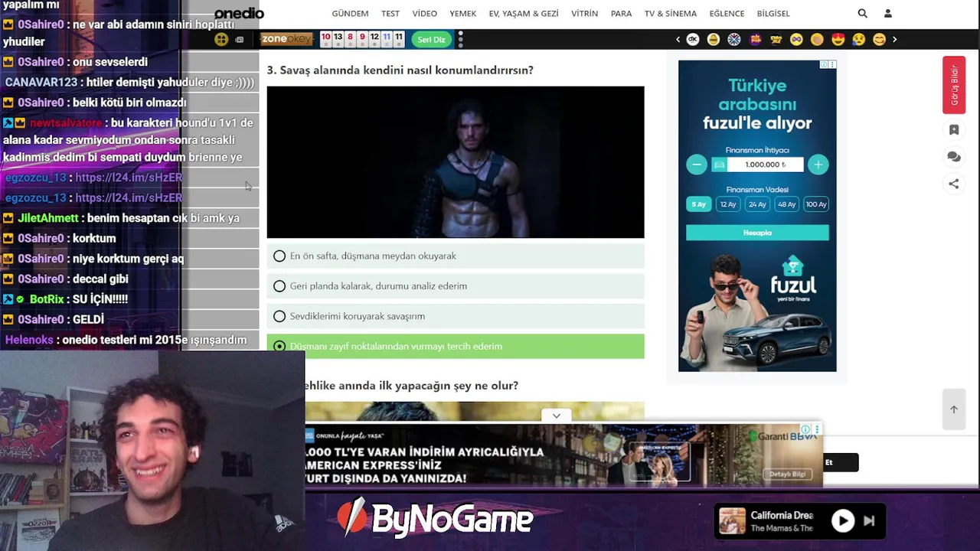The image size is (980, 551).
Task: Click the green Seri Diz button
Action: coord(431,40)
